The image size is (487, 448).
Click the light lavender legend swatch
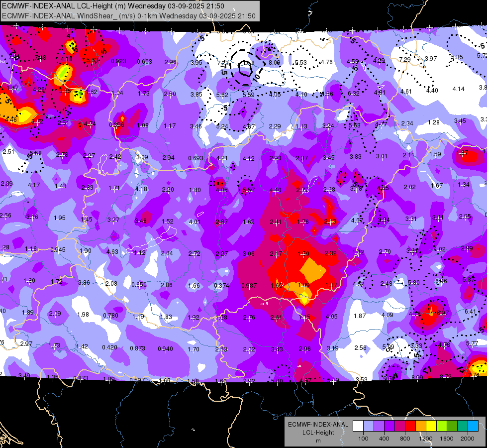pyautogui.click(x=369, y=426)
